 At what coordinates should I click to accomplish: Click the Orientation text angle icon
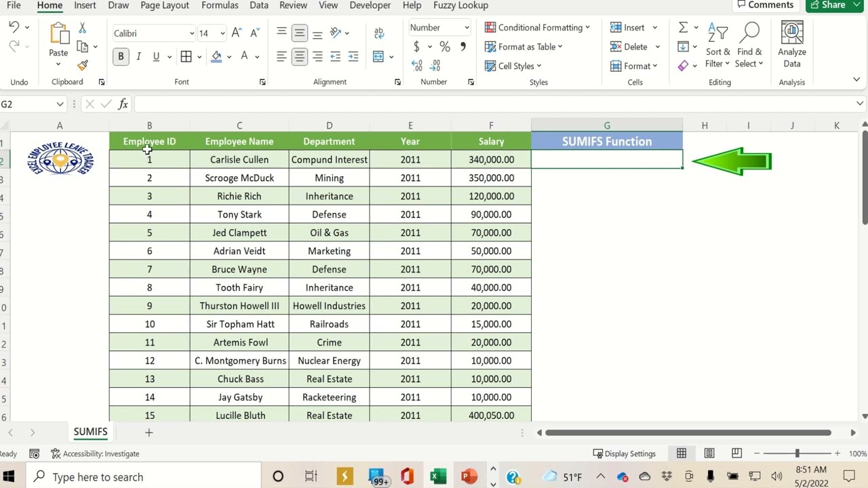[x=335, y=33]
